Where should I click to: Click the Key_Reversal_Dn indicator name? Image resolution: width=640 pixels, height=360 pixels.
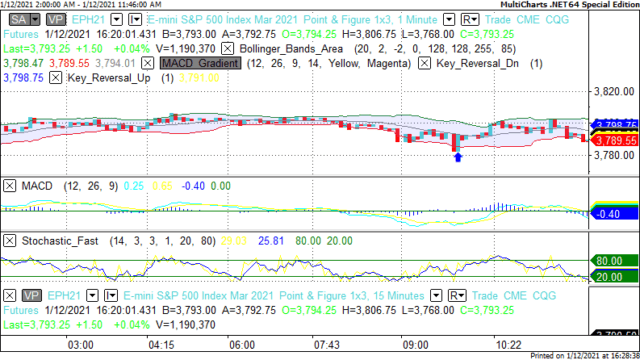478,63
